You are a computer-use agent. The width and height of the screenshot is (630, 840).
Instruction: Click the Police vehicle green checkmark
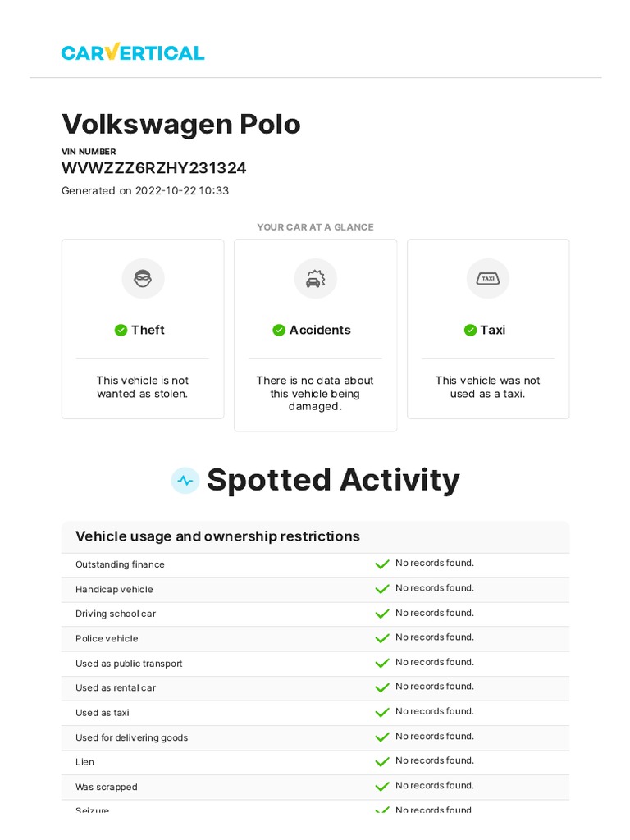point(382,638)
